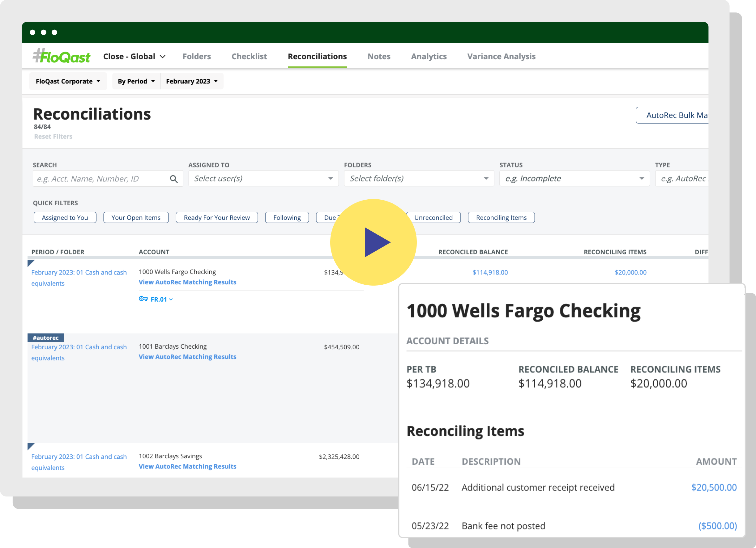The height and width of the screenshot is (548, 756).
Task: Click the search magnifier icon
Action: (x=174, y=179)
